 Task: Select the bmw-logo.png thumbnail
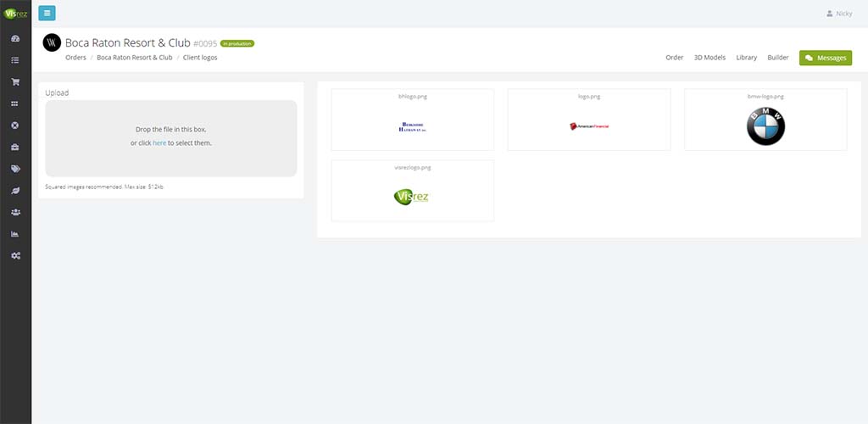coord(765,120)
